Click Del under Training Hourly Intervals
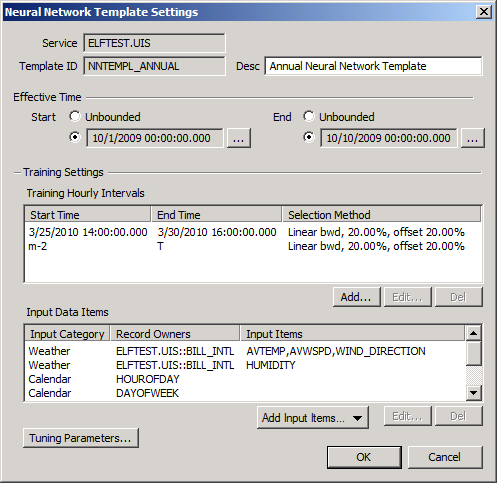Image resolution: width=497 pixels, height=483 pixels. [459, 297]
